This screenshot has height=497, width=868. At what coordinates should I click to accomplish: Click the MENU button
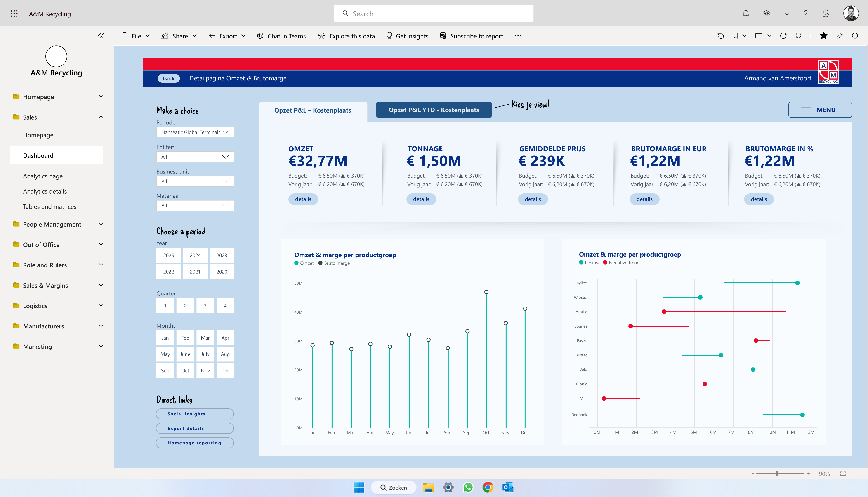pos(820,110)
